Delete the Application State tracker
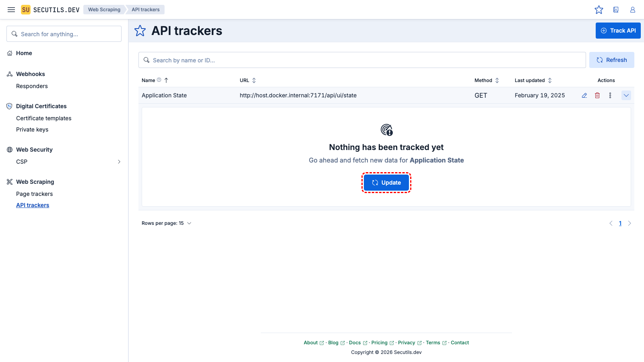 [x=597, y=95]
